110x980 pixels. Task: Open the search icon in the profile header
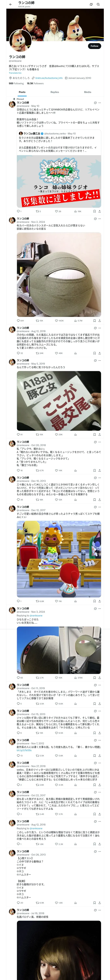pos(98,4)
